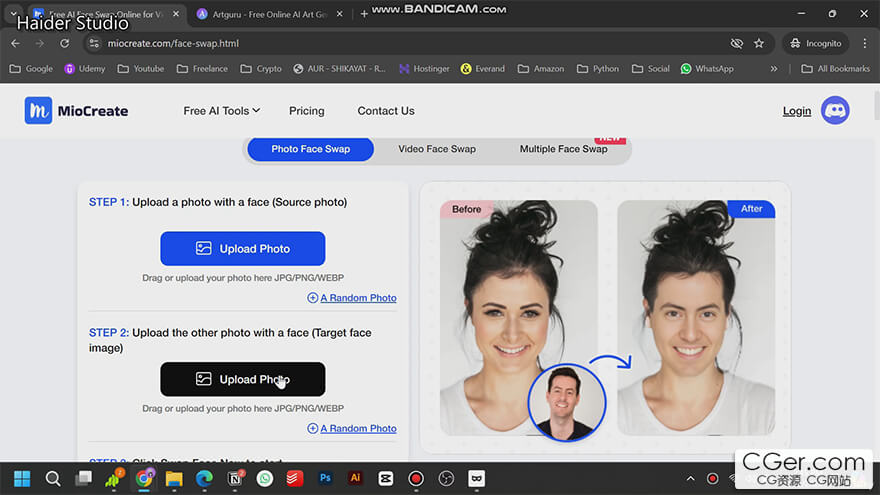Open the AUR - SHIKAYAT bookmark
This screenshot has height=495, width=880.
(x=339, y=68)
